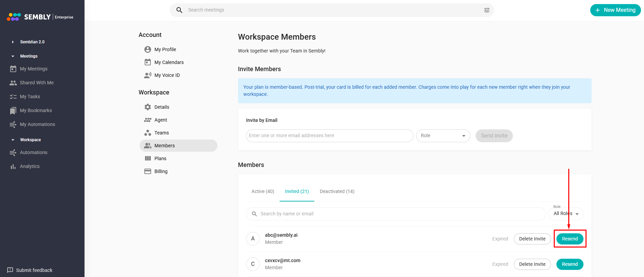This screenshot has height=277, width=644.
Task: Click the Submit feedback icon
Action: coord(10,270)
